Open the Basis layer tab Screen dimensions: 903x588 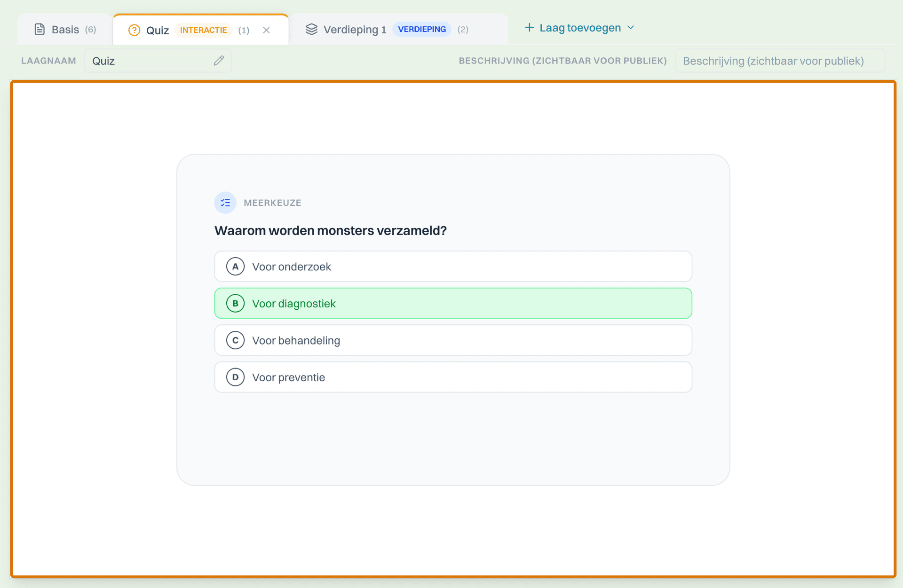[x=65, y=30]
